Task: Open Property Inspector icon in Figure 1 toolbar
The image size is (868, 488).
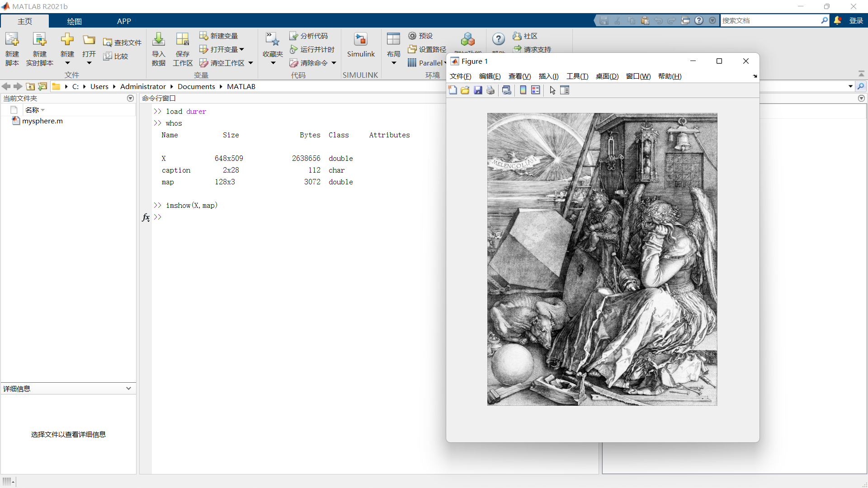Action: [x=565, y=90]
